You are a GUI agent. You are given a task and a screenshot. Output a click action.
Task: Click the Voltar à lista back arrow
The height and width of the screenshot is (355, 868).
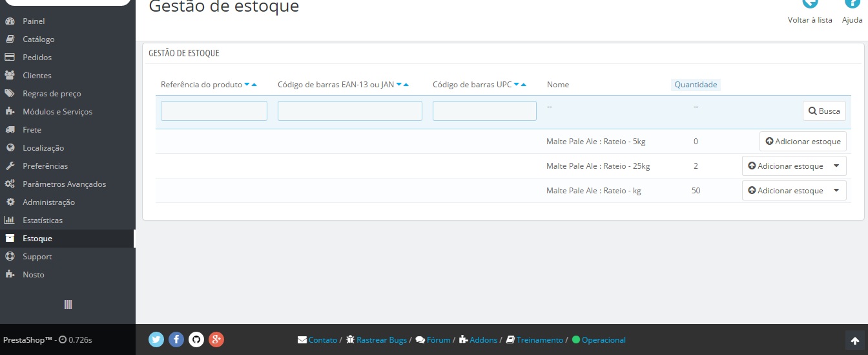point(810,3)
